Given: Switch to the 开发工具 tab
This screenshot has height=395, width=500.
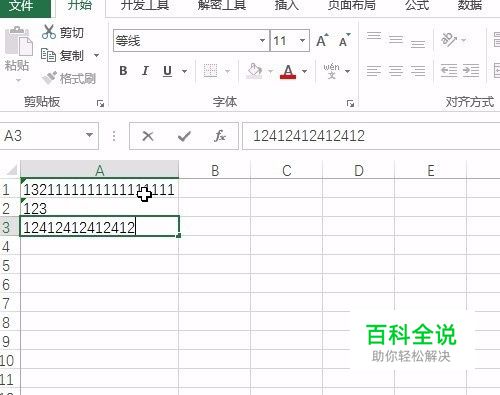Looking at the screenshot, I should pyautogui.click(x=145, y=6).
